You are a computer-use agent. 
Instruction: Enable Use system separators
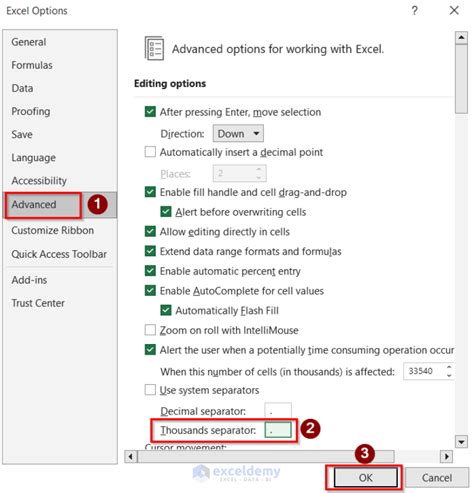[x=150, y=390]
